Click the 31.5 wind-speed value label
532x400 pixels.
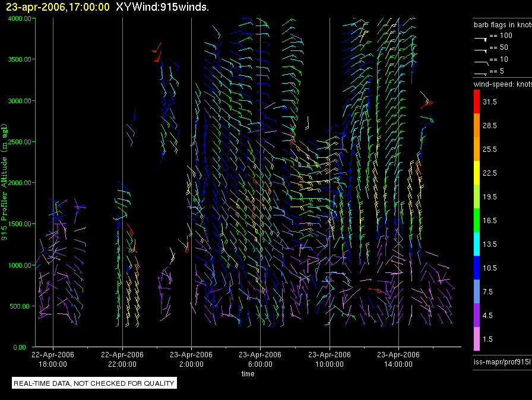(490, 101)
